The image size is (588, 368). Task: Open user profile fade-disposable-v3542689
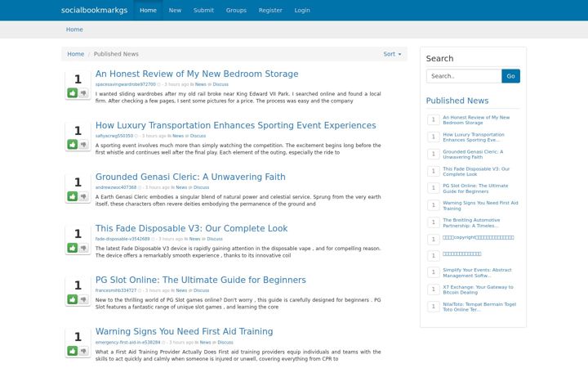(x=122, y=239)
